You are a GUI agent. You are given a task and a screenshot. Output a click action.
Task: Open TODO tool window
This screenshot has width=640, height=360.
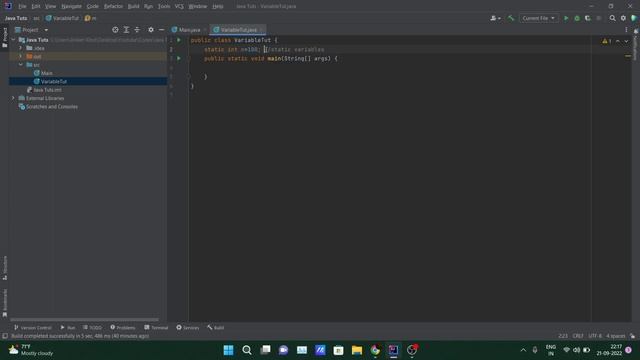coord(92,328)
